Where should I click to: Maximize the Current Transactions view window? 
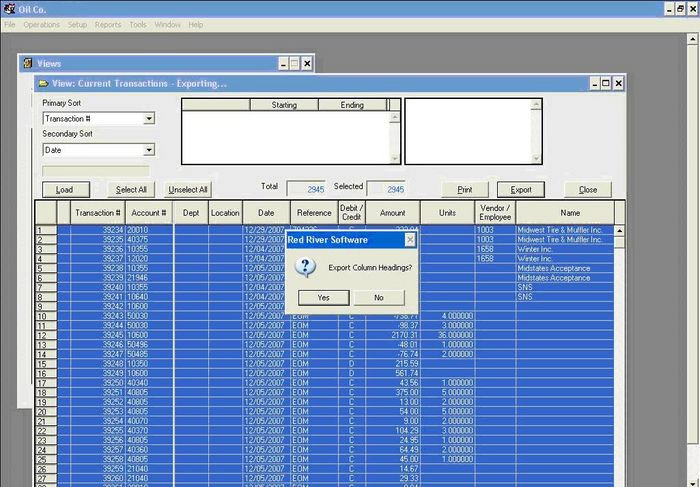tap(606, 83)
